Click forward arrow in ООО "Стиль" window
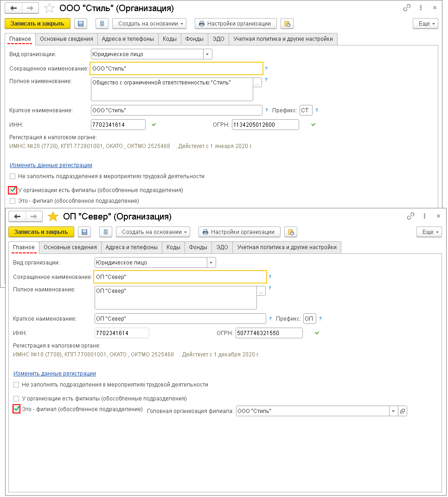This screenshot has height=497, width=448. tap(30, 8)
